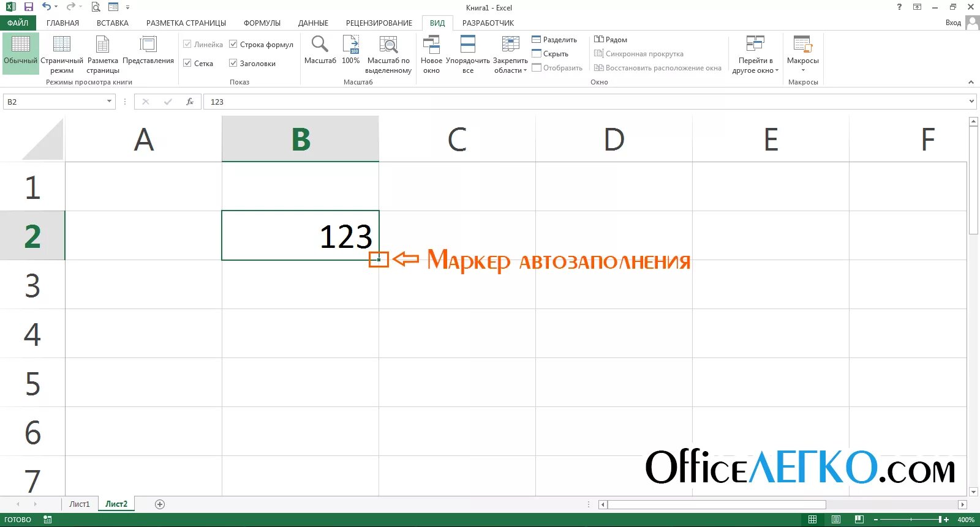
Task: Switch to ДАННЫЕ ribbon tab
Action: click(313, 23)
